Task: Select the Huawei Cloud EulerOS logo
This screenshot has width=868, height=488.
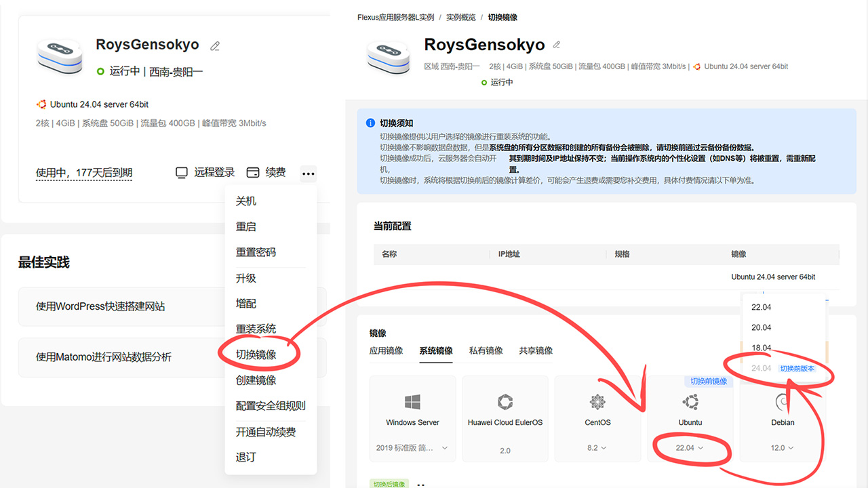Action: coord(505,402)
